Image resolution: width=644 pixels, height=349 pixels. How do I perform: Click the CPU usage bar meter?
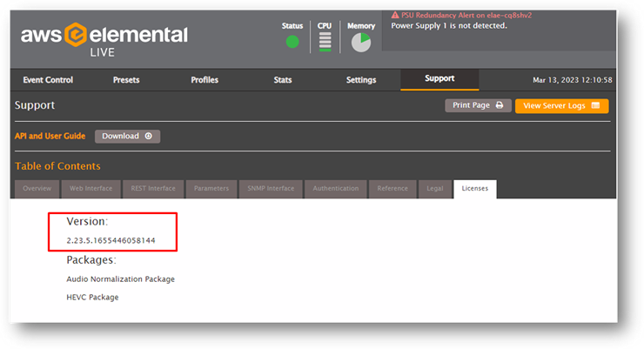coord(325,42)
